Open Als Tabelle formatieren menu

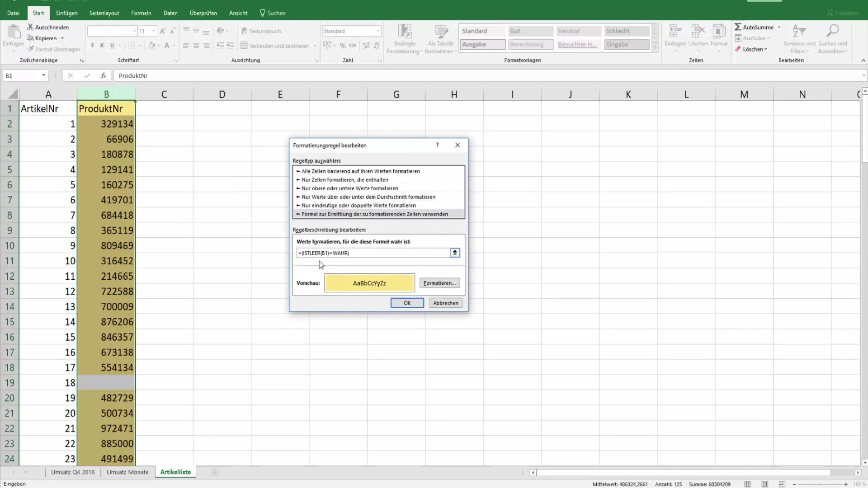coord(441,39)
